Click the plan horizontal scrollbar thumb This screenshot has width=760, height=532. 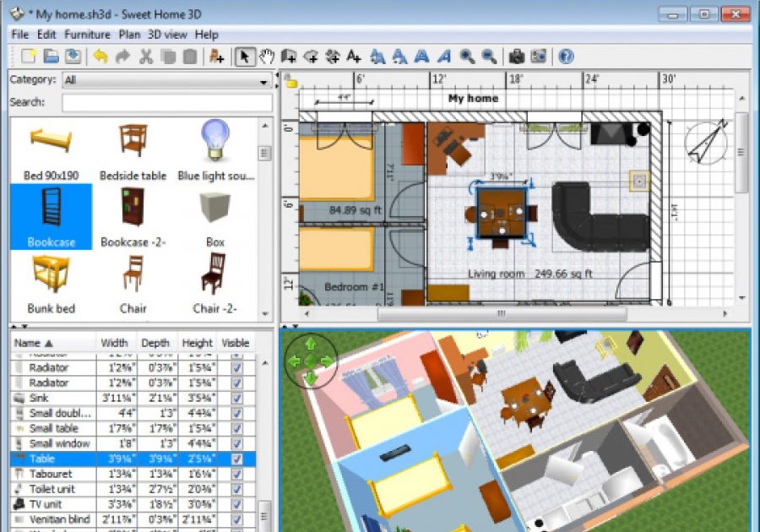[x=502, y=313]
